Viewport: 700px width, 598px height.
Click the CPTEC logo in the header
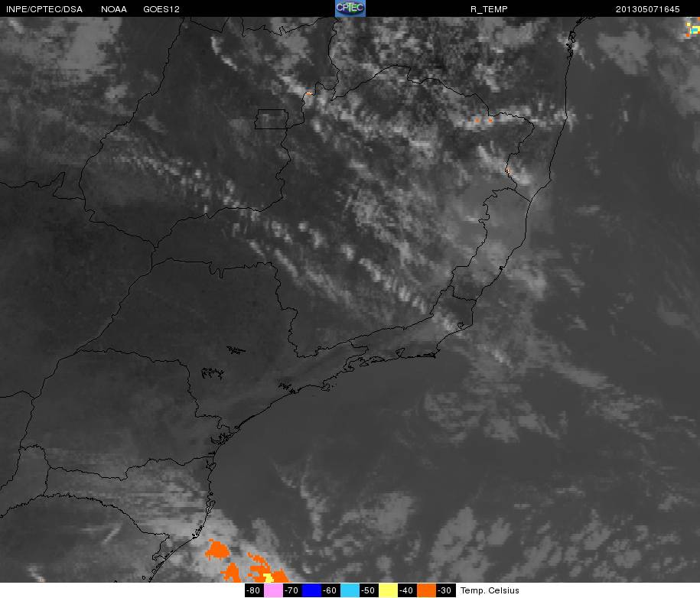point(350,8)
